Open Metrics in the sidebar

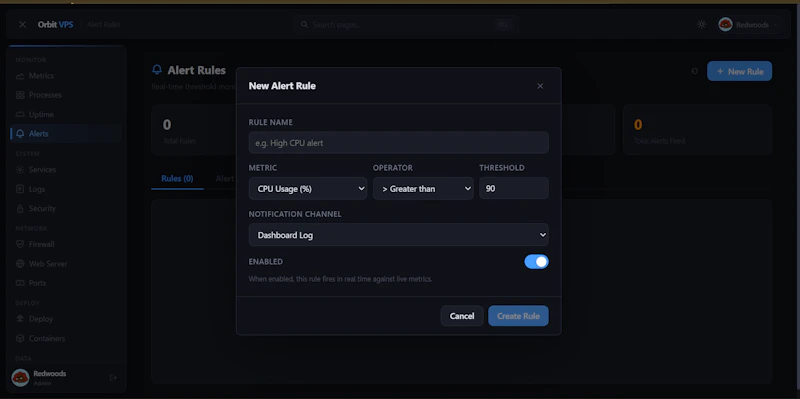coord(66,76)
